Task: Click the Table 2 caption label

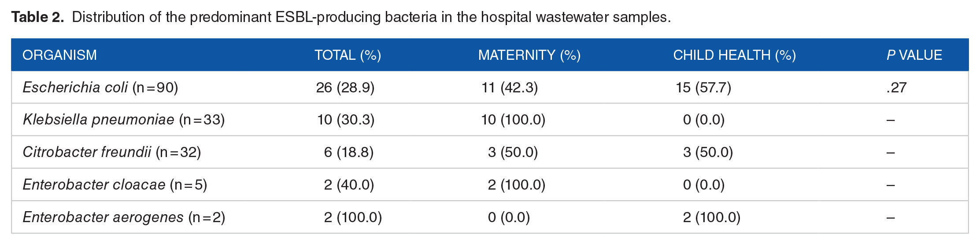Action: point(37,17)
